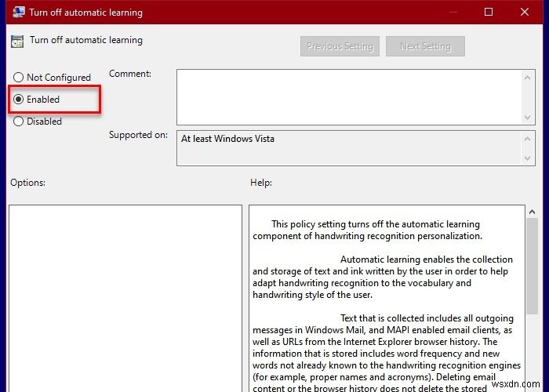Select the Not Configured radio button
Image resolution: width=549 pixels, height=392 pixels.
pos(18,78)
